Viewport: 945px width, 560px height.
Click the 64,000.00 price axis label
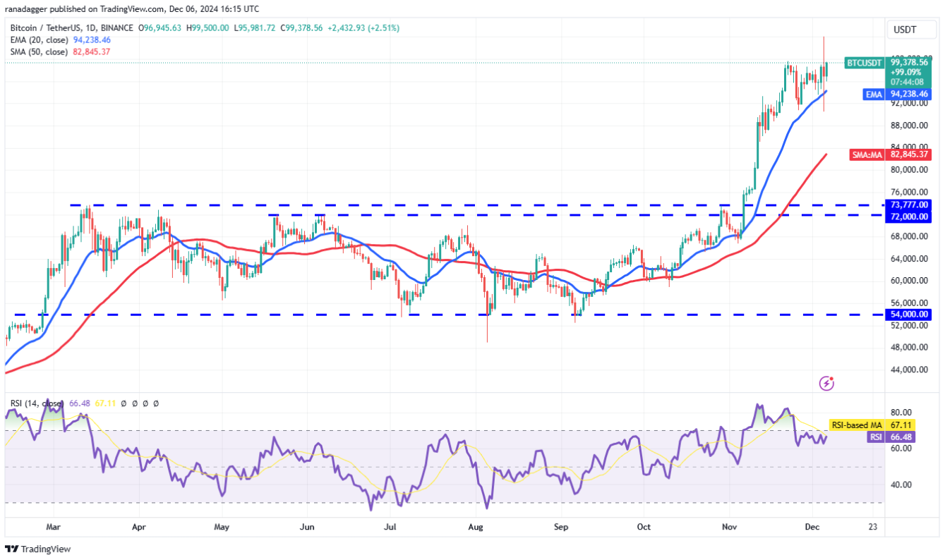click(909, 259)
